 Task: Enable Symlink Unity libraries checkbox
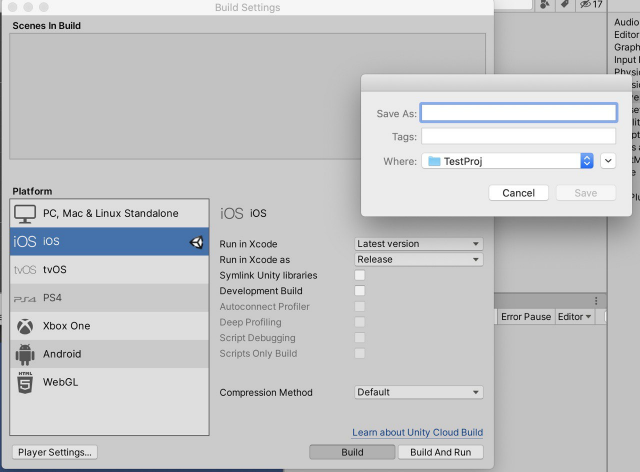[x=360, y=275]
